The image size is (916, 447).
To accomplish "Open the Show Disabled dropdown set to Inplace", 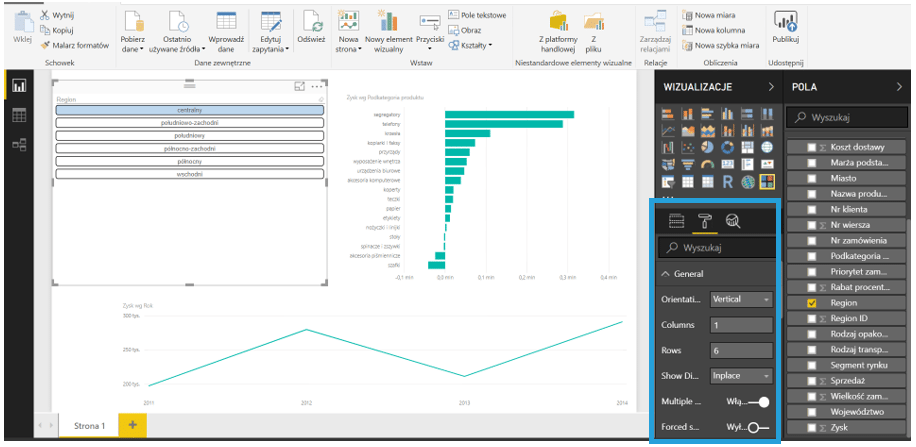I will point(740,376).
